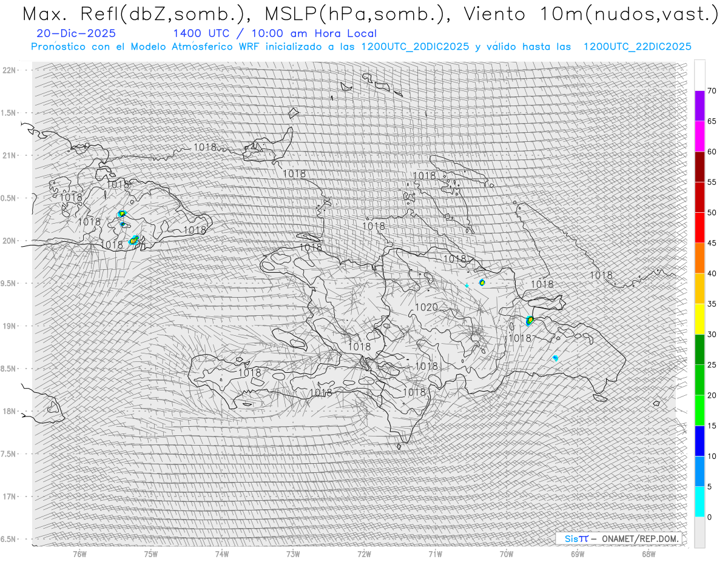This screenshot has height=562, width=728.
Task: Click the maroon 55–60 dBZ legend swatch
Action: pyautogui.click(x=699, y=167)
